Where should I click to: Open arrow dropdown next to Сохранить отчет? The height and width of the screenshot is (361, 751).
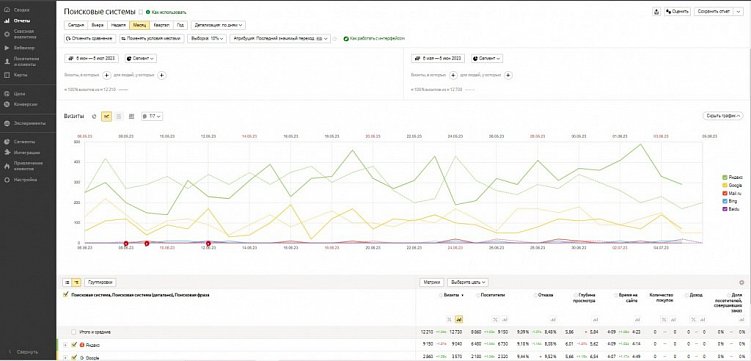coord(739,11)
